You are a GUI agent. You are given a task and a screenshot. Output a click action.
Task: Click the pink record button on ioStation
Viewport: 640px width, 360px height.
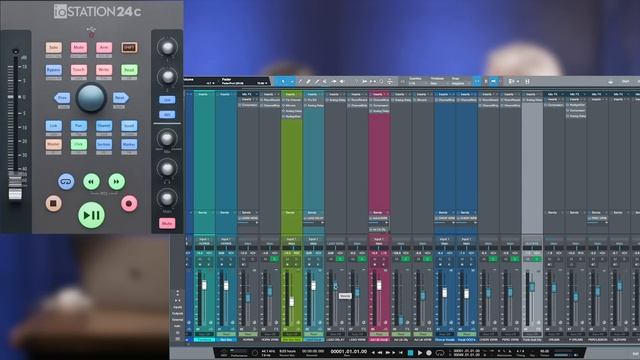click(x=129, y=203)
